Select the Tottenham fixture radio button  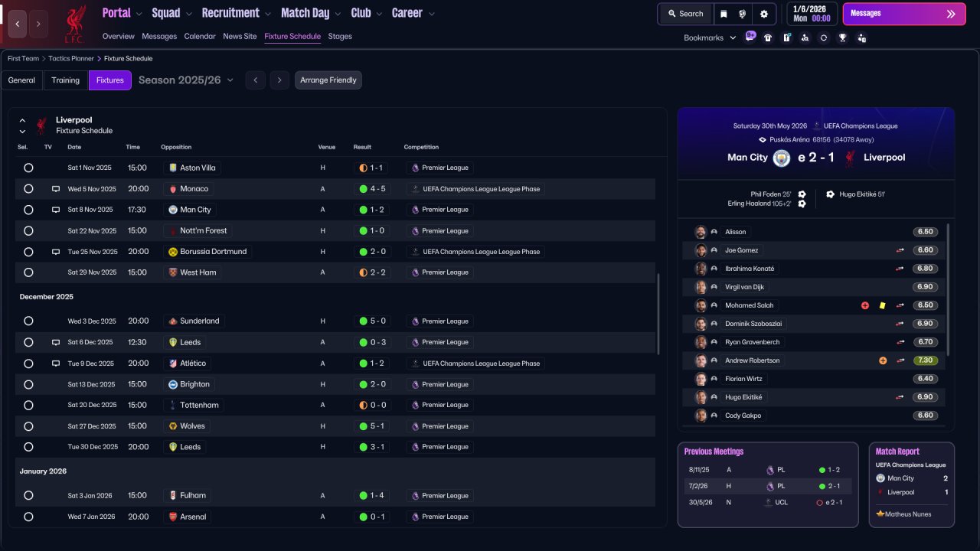28,405
